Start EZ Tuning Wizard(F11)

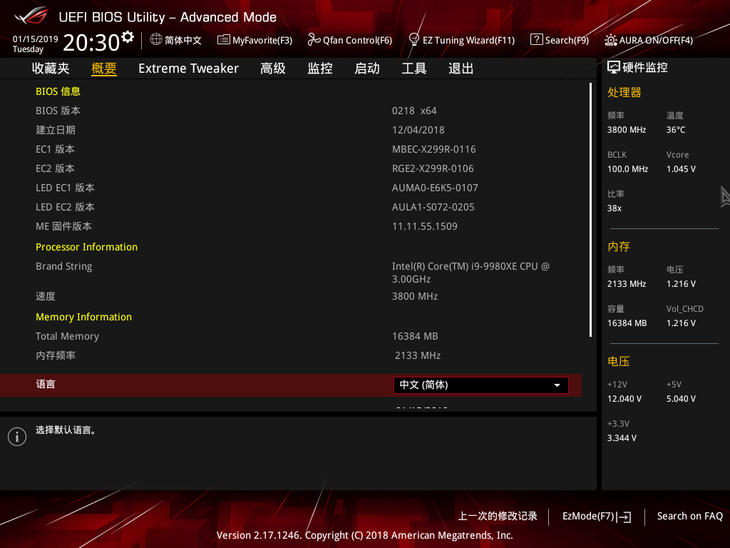point(461,40)
